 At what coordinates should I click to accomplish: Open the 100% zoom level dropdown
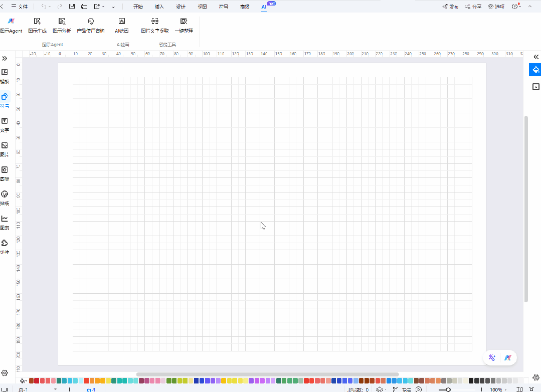[498, 389]
